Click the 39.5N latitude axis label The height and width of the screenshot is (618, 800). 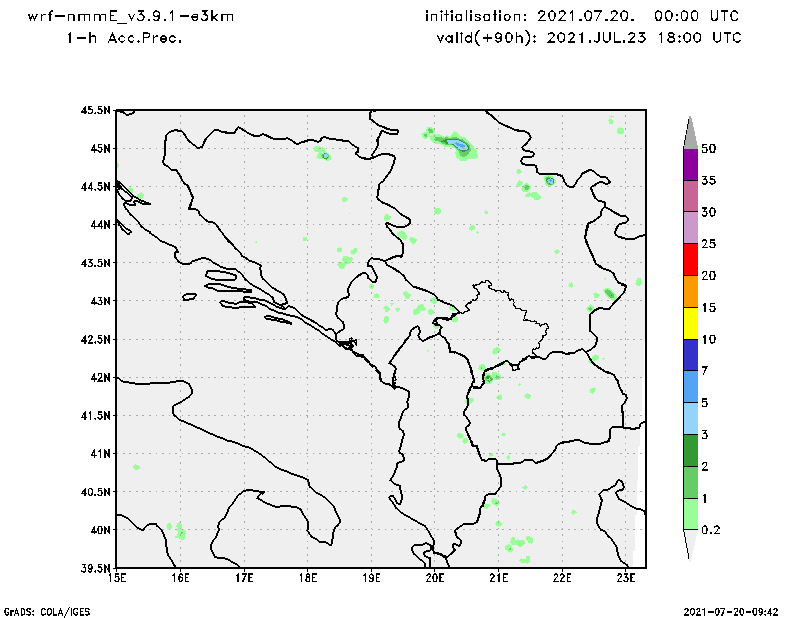click(95, 568)
